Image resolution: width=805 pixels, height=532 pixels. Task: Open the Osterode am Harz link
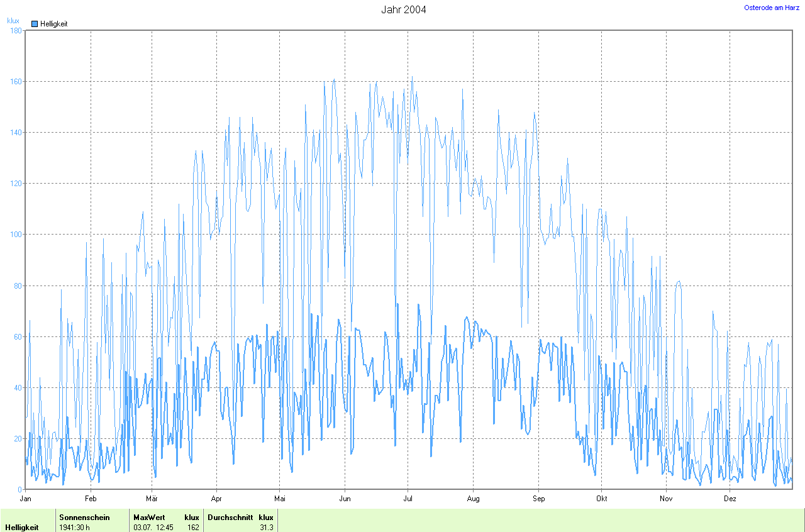point(772,8)
